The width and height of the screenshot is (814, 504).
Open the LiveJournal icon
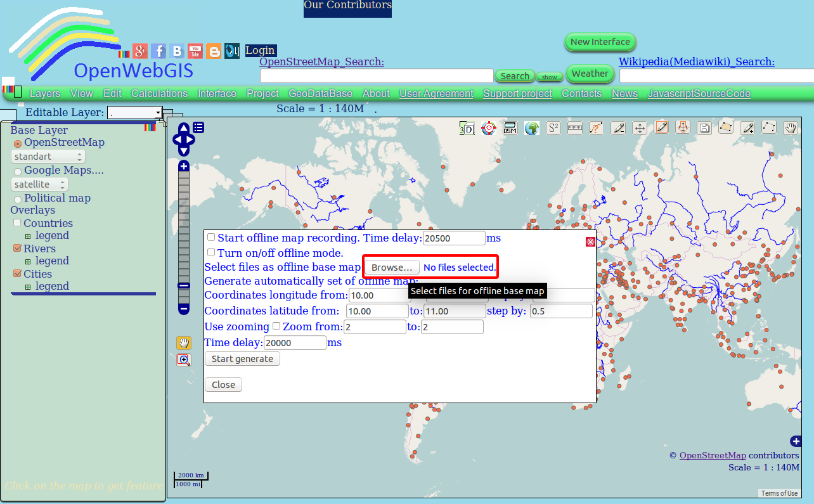232,51
